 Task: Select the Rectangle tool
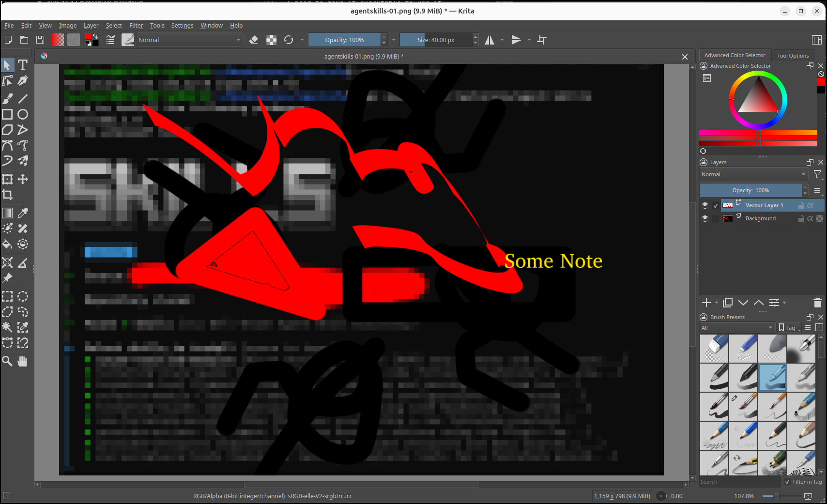[x=7, y=114]
